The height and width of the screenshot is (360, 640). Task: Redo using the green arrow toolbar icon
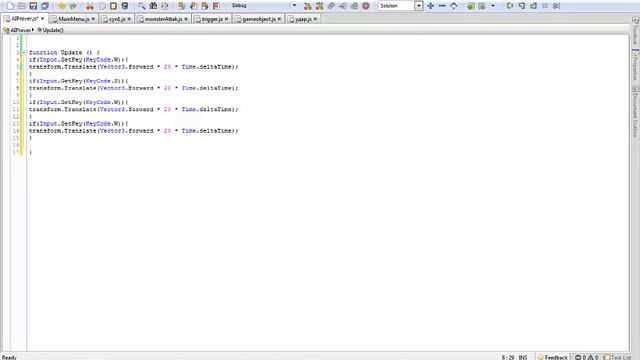point(73,6)
